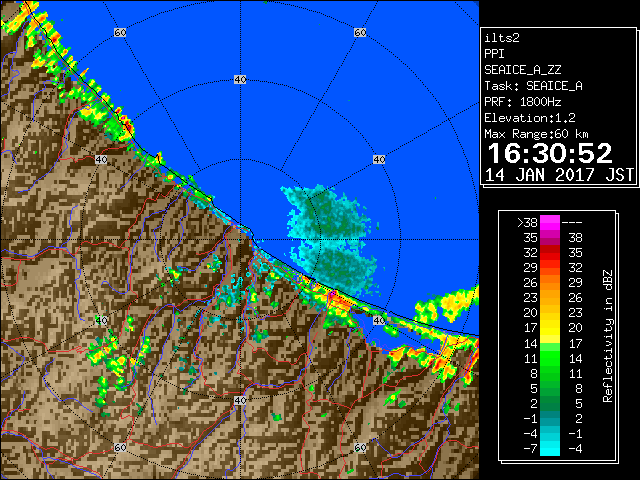The height and width of the screenshot is (480, 640).
Task: Click the "PRF: 1800Hz" line
Action: (x=522, y=102)
